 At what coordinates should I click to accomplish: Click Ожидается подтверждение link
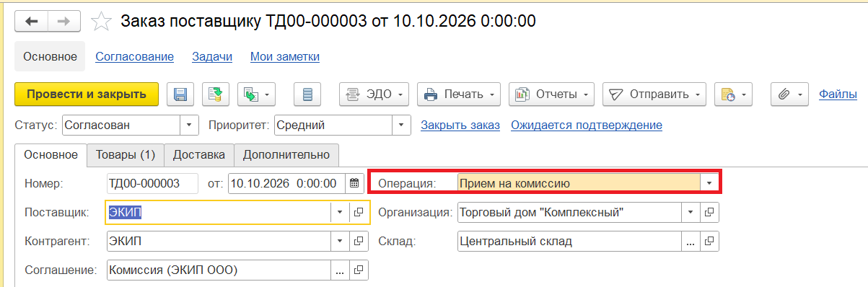[587, 125]
